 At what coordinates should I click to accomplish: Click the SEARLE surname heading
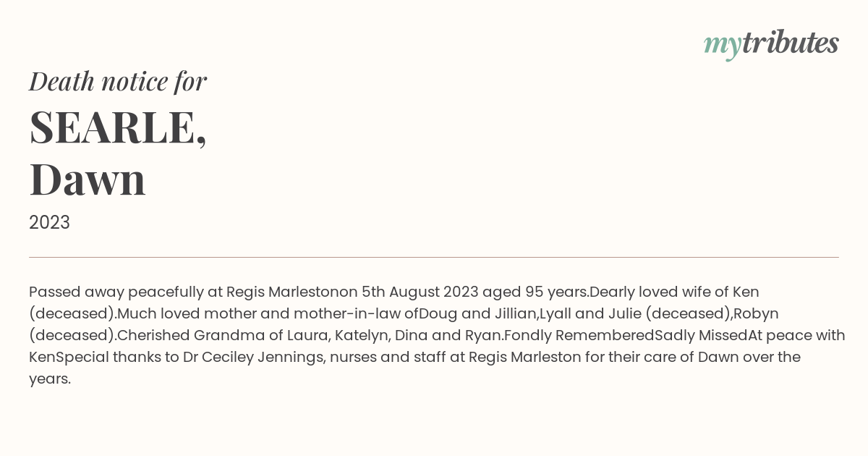tap(118, 127)
